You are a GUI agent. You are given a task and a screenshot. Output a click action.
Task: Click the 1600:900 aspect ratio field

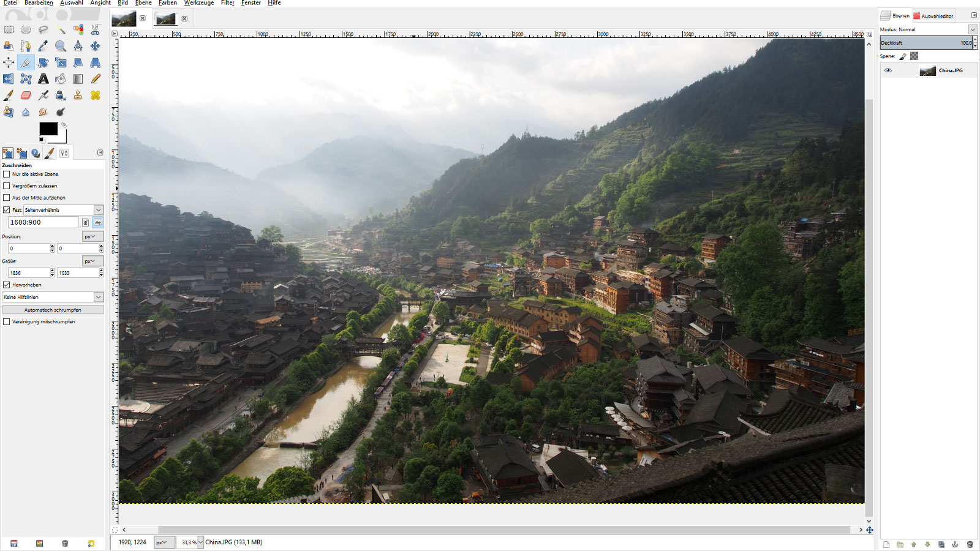(x=43, y=222)
